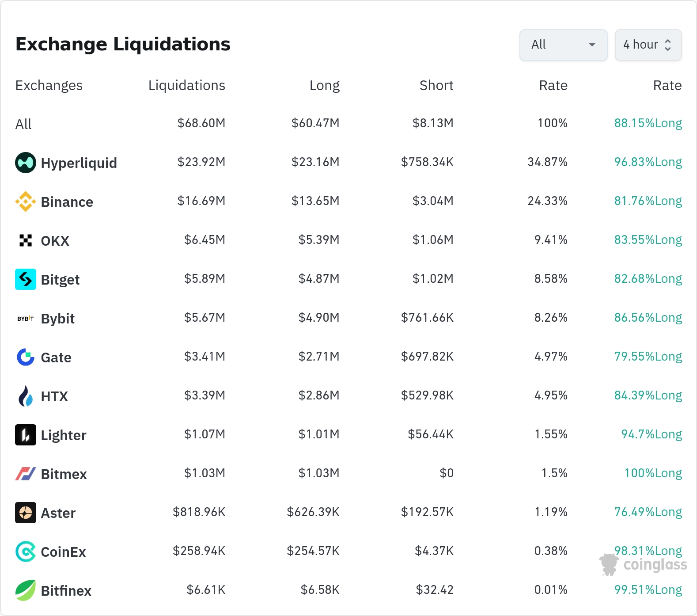Open the Bybit exchange name link
The image size is (697, 616).
click(58, 319)
